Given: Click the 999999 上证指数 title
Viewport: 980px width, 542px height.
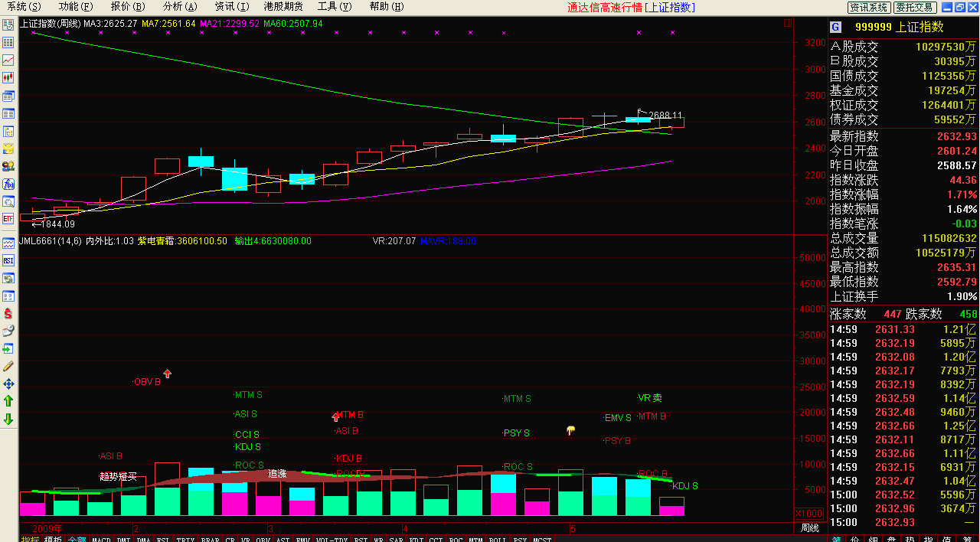Looking at the screenshot, I should 900,27.
